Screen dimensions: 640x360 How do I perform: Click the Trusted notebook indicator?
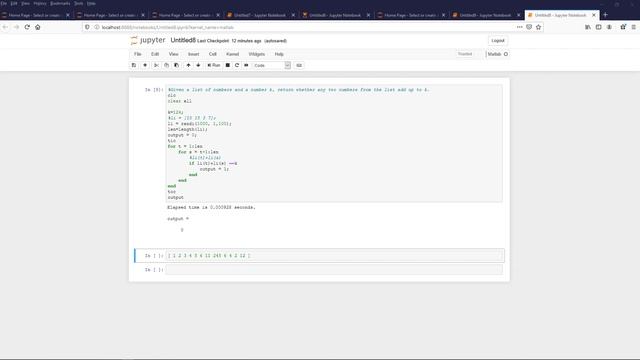point(464,54)
